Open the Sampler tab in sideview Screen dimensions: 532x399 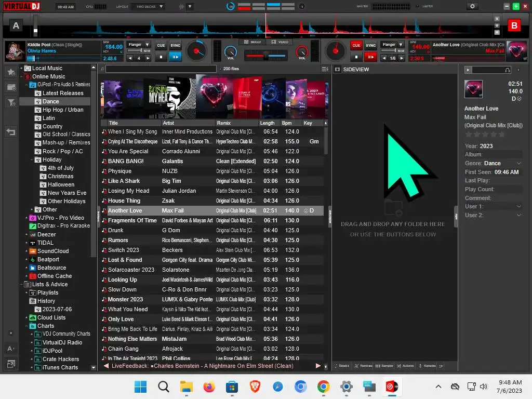pyautogui.click(x=384, y=366)
